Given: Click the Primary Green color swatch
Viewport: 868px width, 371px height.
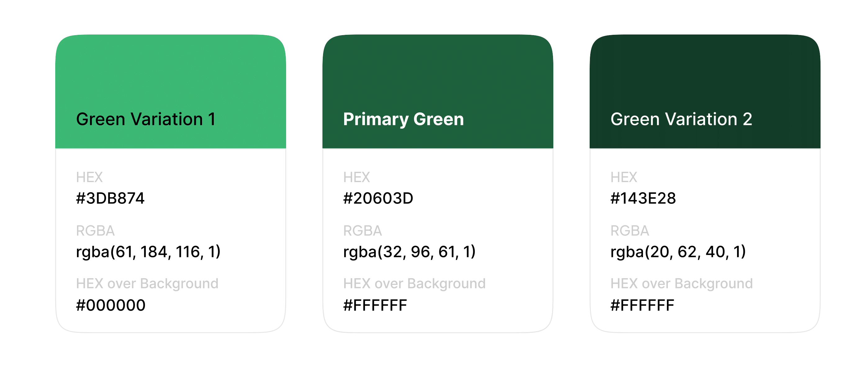Looking at the screenshot, I should [437, 71].
